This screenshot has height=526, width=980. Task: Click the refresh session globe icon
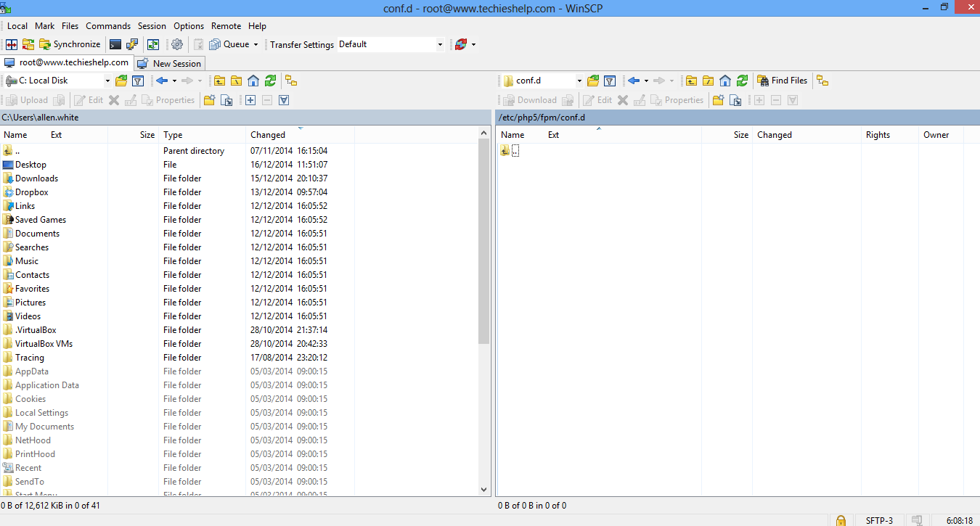tap(460, 44)
